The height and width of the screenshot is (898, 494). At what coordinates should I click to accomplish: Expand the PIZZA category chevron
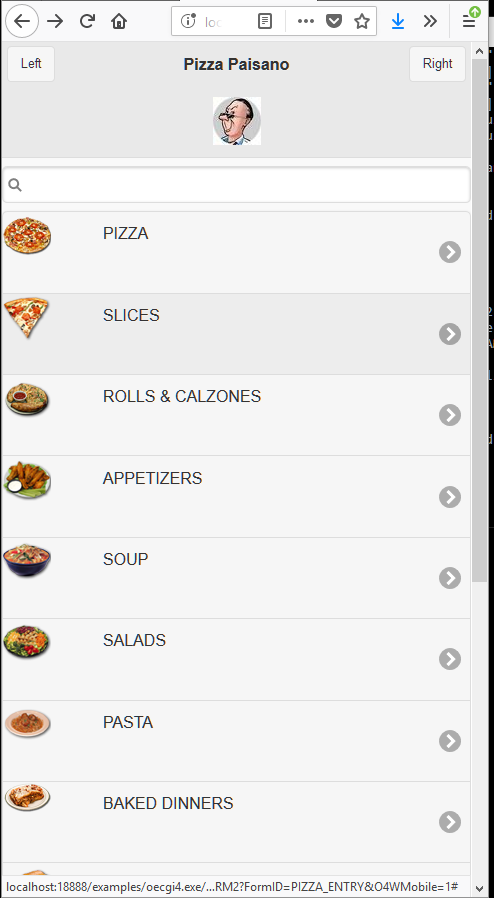point(450,252)
